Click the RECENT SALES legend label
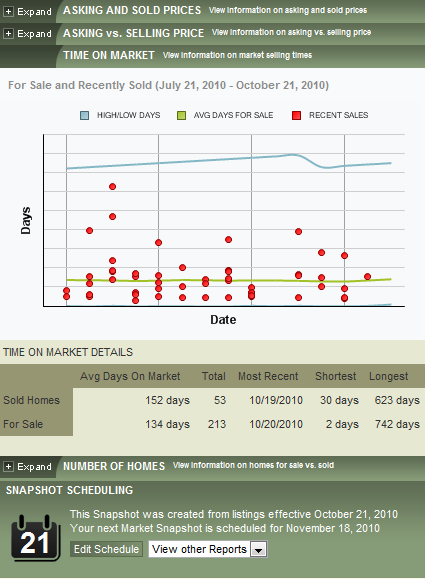Screen dimensions: 425x579 [339, 115]
